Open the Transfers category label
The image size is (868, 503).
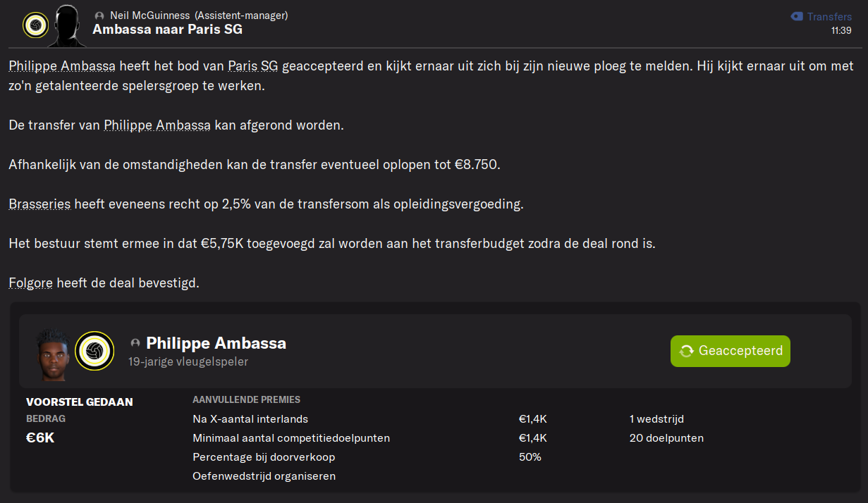(829, 16)
